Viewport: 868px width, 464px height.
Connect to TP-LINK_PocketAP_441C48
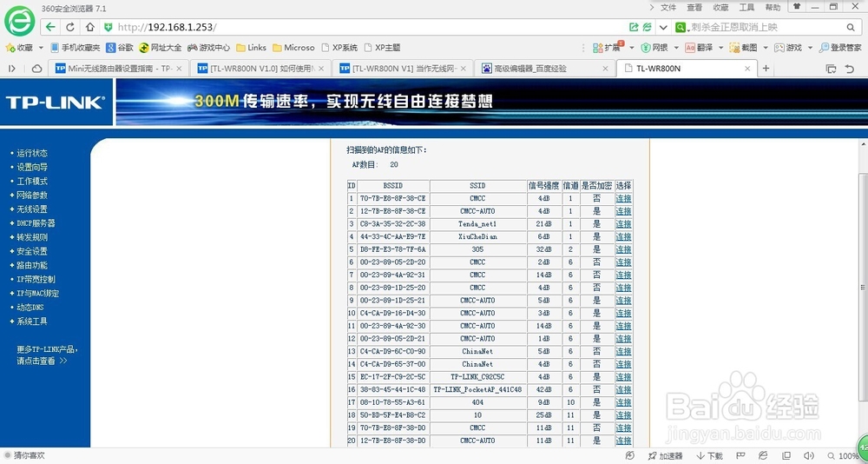623,390
